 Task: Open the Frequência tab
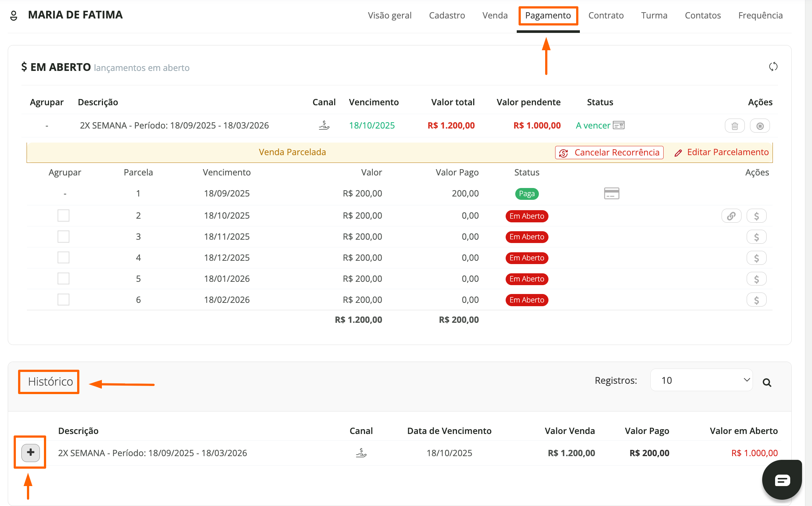[760, 16]
